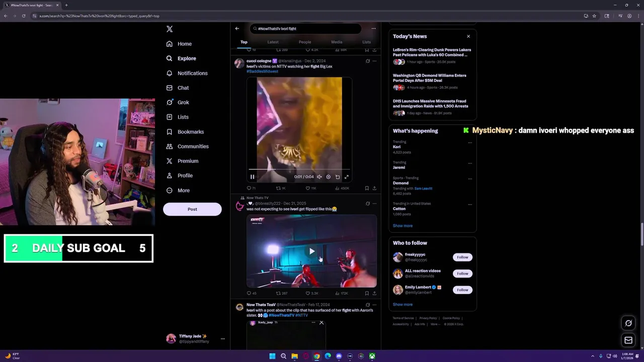Open the Xbox app from the taskbar
Screen dimensions: 644x362
[x=372, y=356]
